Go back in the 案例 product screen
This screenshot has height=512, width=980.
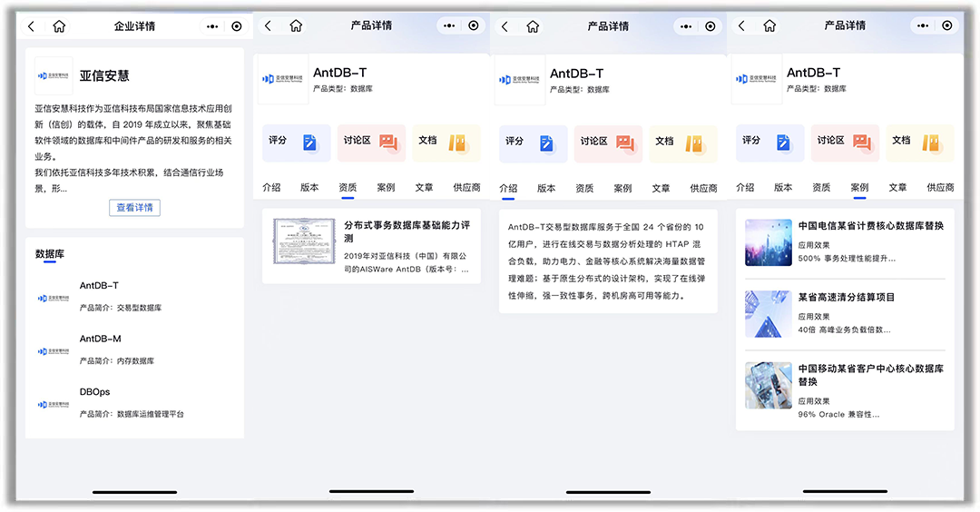742,25
